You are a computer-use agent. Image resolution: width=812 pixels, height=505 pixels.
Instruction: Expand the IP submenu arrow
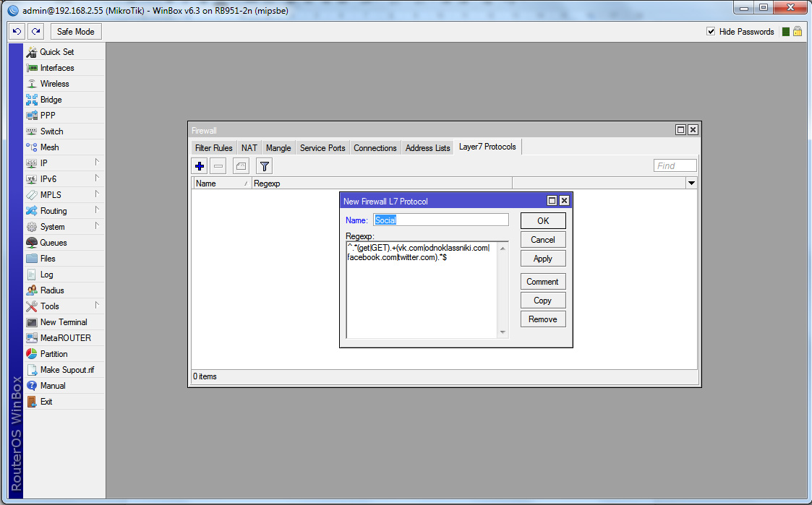97,163
